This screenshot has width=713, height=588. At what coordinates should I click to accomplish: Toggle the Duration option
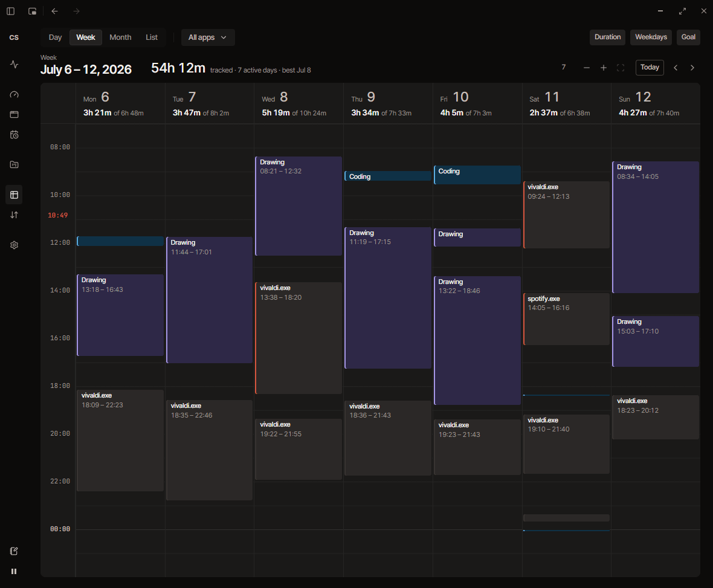607,37
